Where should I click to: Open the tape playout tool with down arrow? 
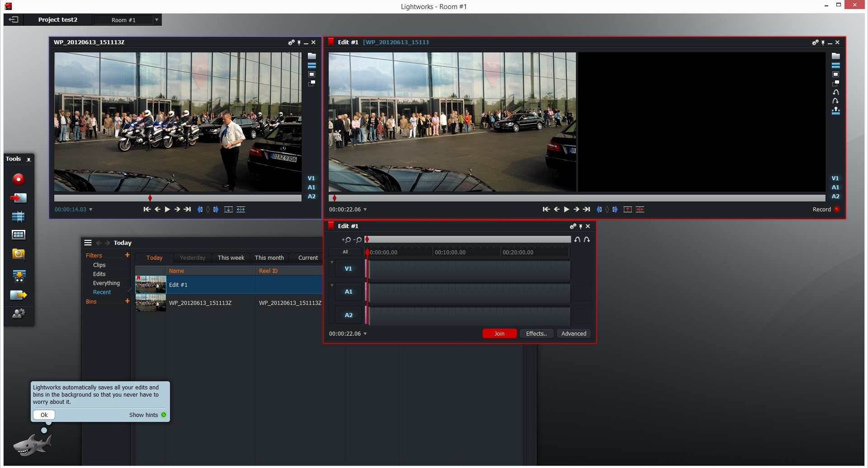[x=19, y=276]
